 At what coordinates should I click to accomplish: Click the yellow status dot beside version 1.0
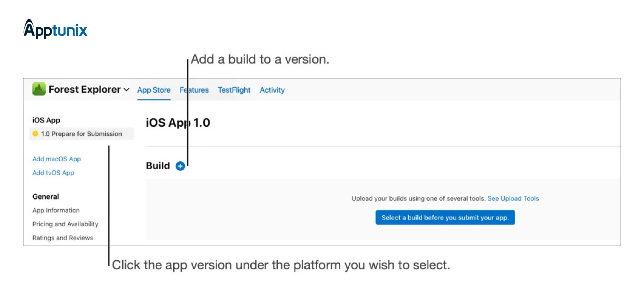tap(36, 134)
